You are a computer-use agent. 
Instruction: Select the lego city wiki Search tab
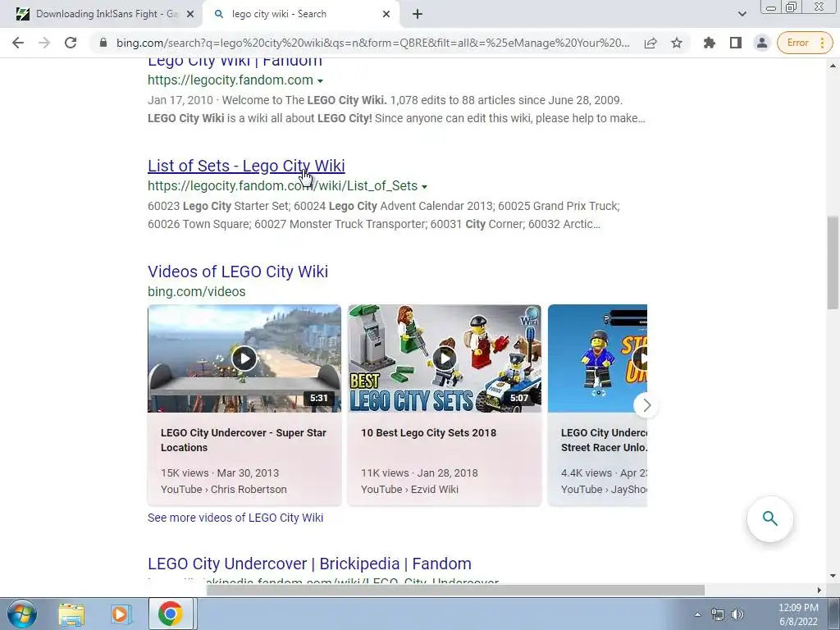click(x=300, y=15)
